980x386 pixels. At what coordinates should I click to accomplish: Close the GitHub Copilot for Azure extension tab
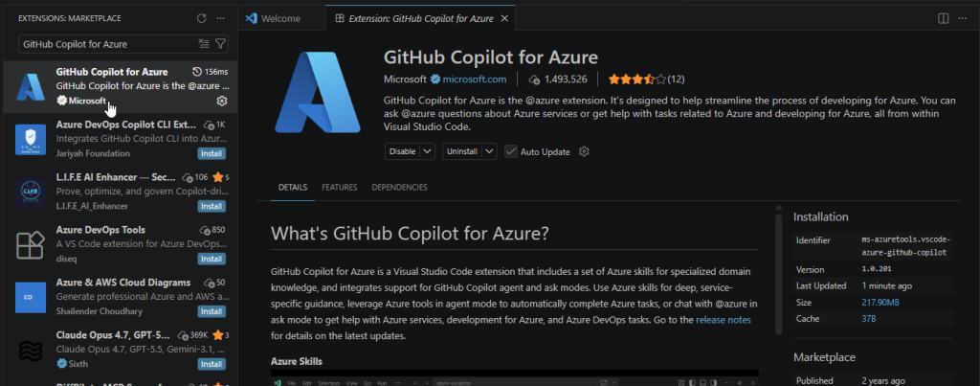point(504,18)
